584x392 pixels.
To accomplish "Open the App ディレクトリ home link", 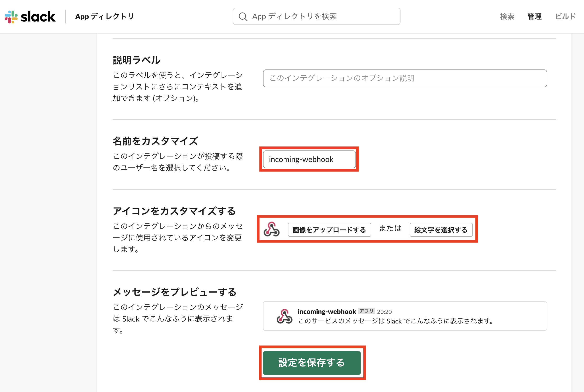I will tap(104, 17).
